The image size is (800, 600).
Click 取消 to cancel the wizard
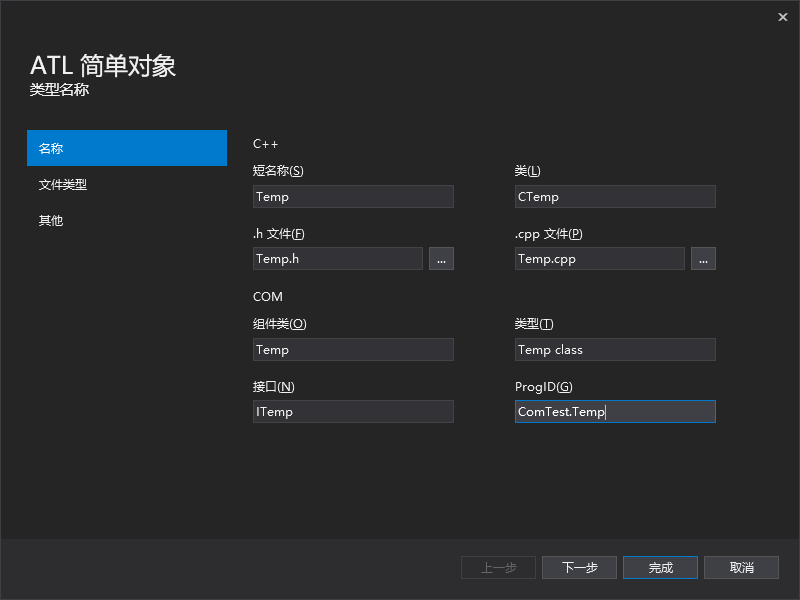741,567
